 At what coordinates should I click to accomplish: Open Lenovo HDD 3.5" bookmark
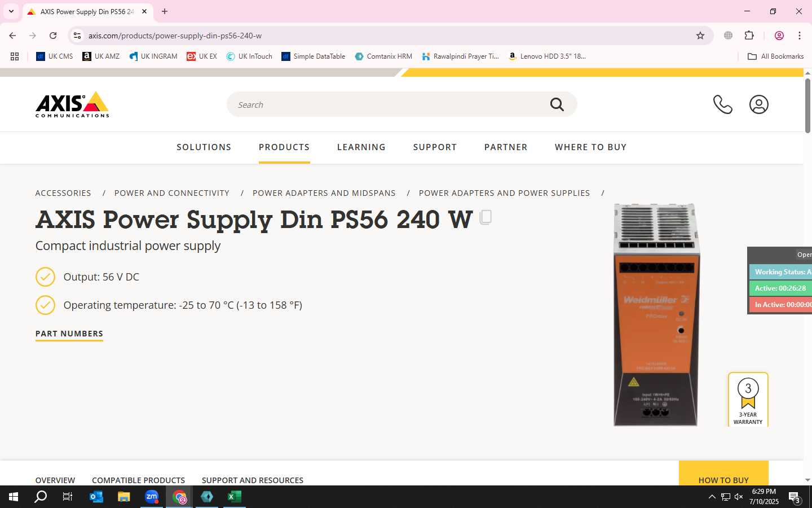(x=547, y=56)
